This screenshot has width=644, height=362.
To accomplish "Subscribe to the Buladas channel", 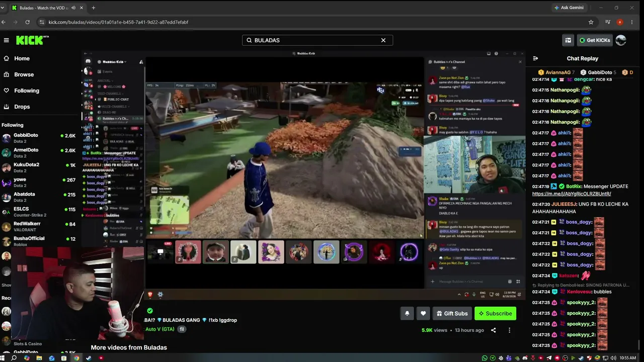I will (x=495, y=313).
